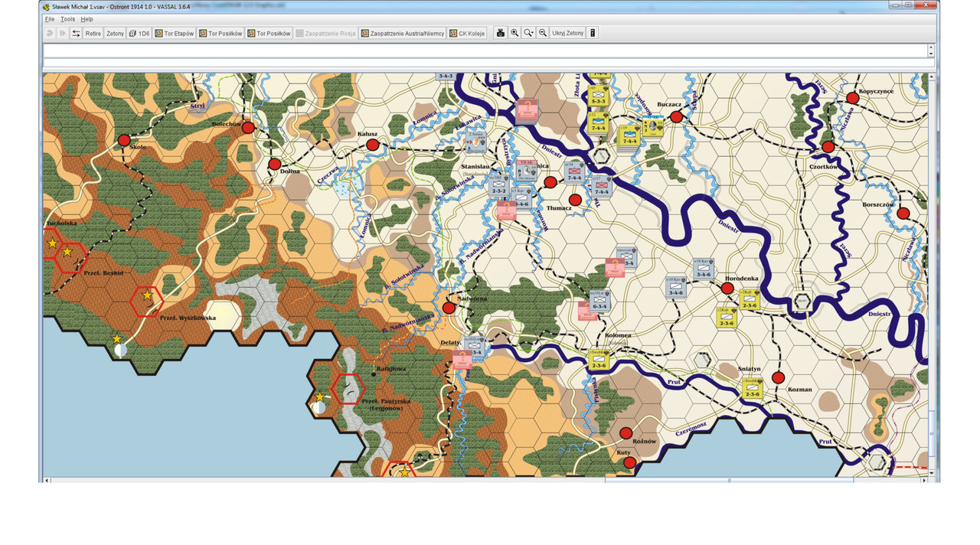Select the 6-3-4 counter north of Kolomea
Image resolution: width=980 pixels, height=545 pixels.
(599, 299)
